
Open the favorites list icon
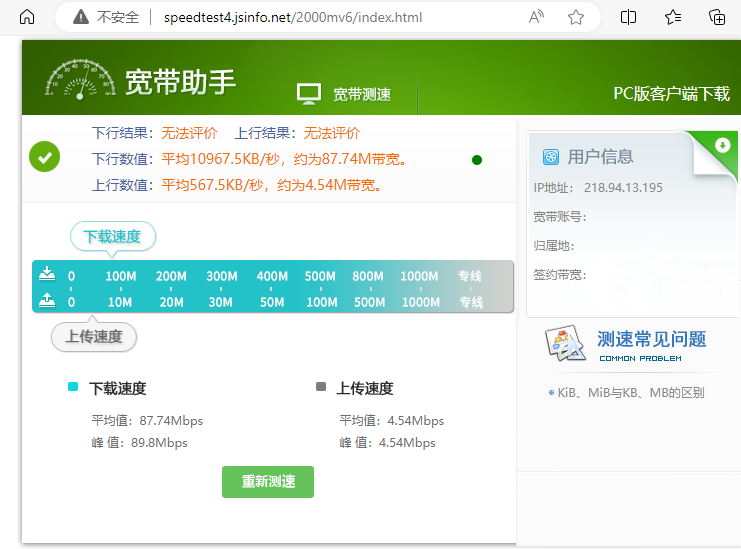pos(673,17)
